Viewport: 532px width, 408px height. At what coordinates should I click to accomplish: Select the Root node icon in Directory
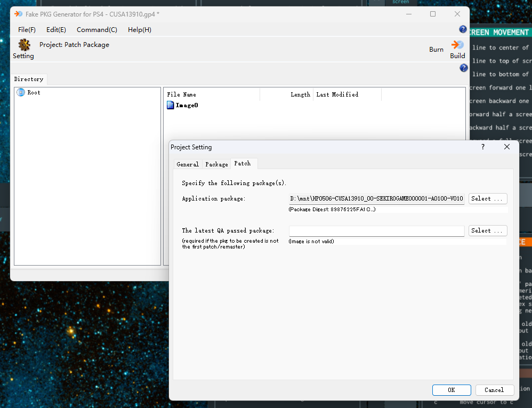[x=21, y=93]
